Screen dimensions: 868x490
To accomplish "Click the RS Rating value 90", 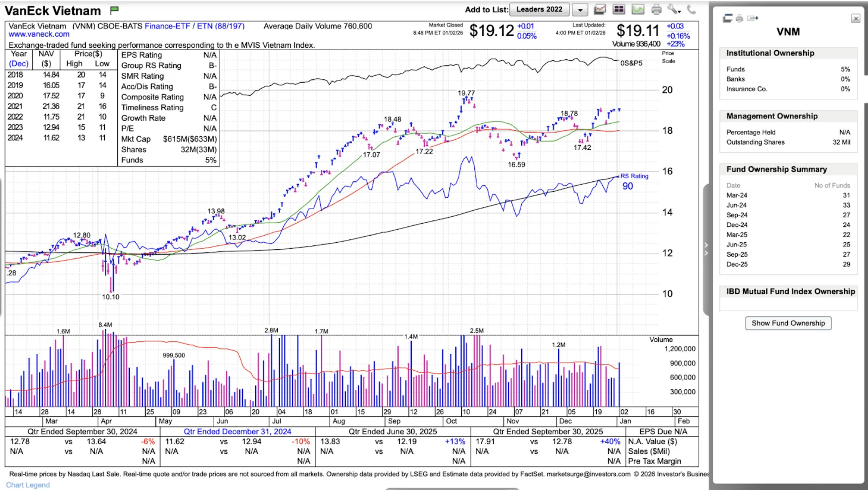I will coord(627,186).
